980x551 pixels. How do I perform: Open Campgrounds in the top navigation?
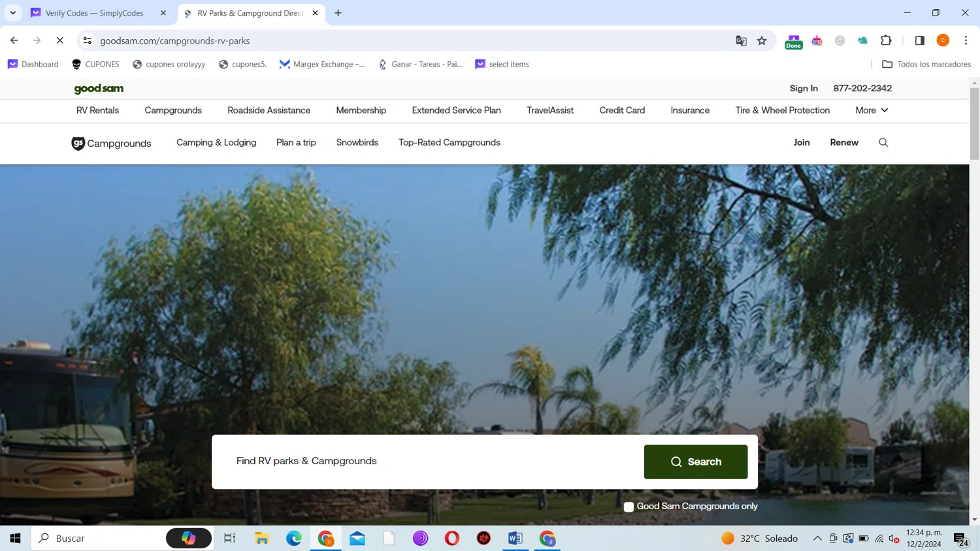point(173,110)
